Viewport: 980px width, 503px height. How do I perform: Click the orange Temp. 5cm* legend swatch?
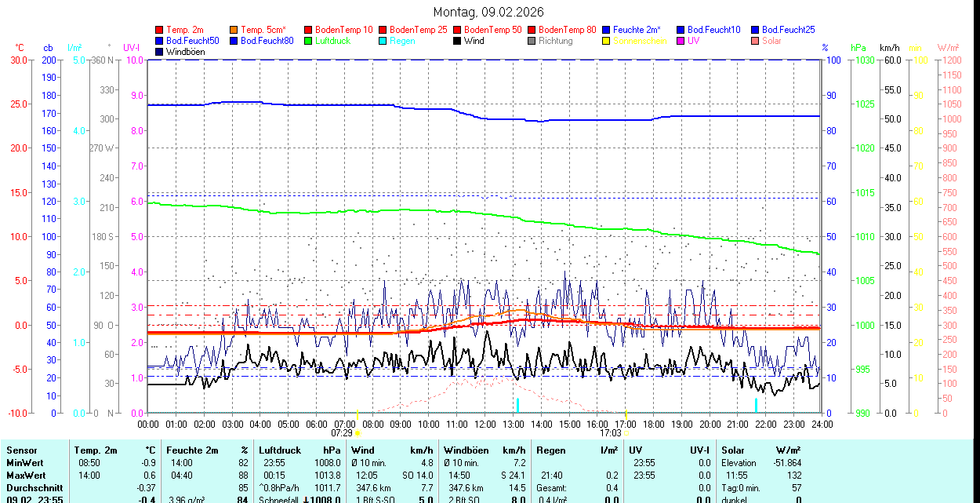coord(234,30)
